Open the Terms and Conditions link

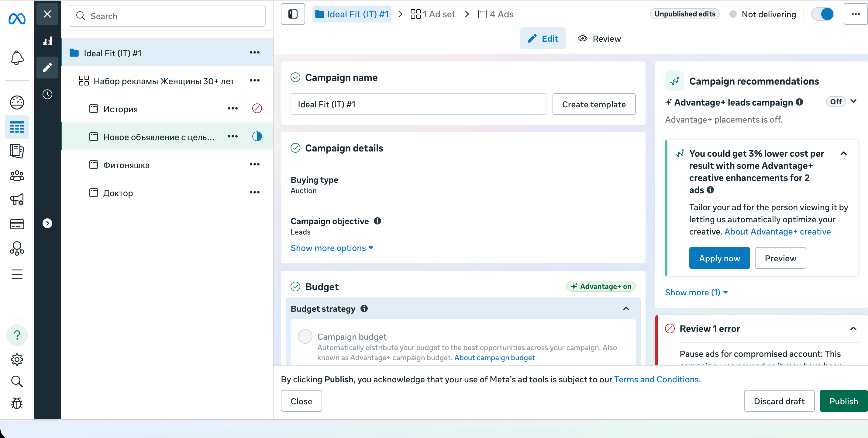[x=656, y=379]
